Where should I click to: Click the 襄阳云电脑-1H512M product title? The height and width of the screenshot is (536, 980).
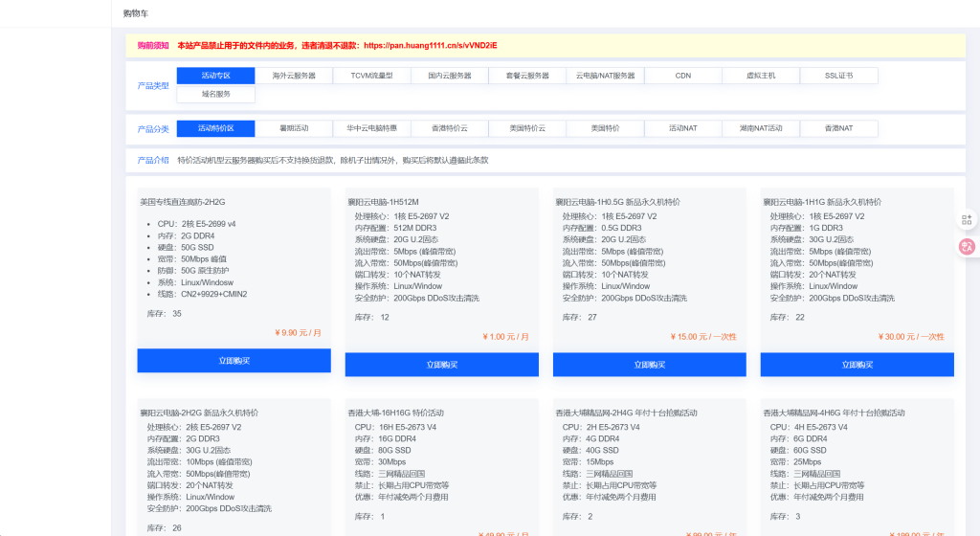(x=383, y=202)
